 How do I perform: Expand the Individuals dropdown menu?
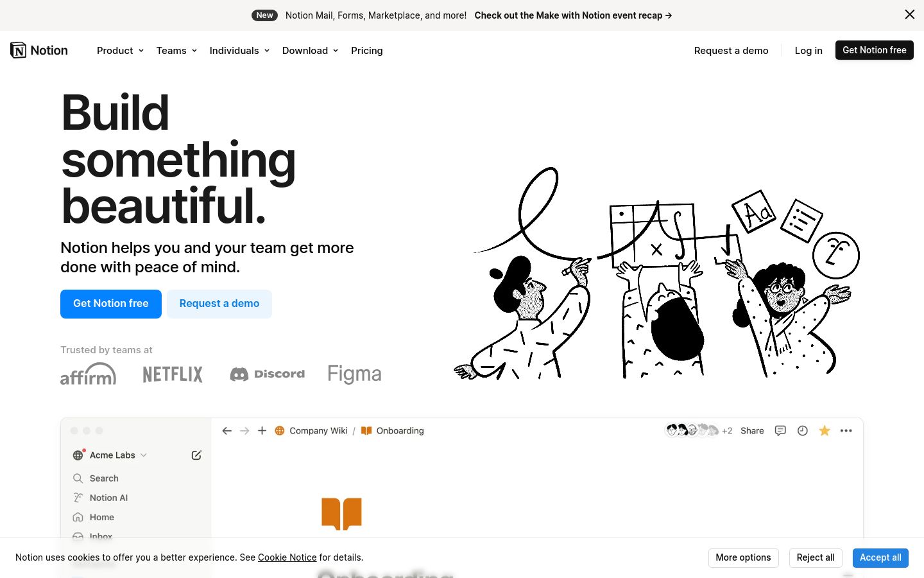coord(239,51)
